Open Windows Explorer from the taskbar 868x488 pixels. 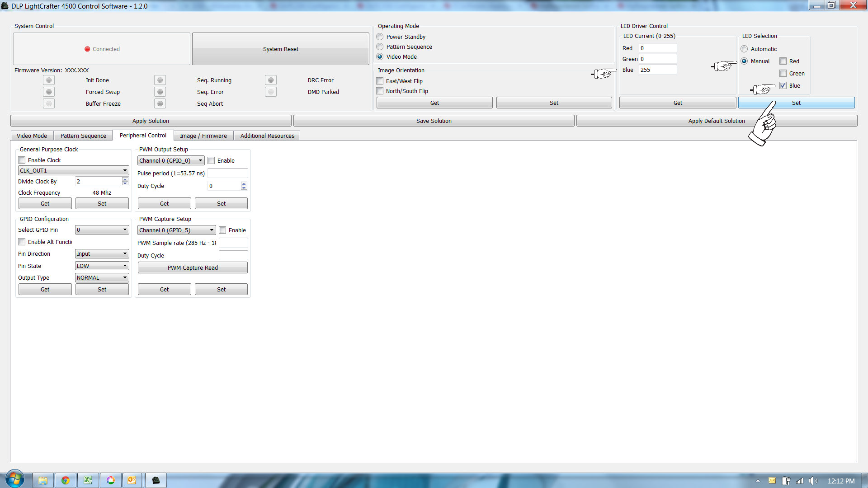pos(43,480)
